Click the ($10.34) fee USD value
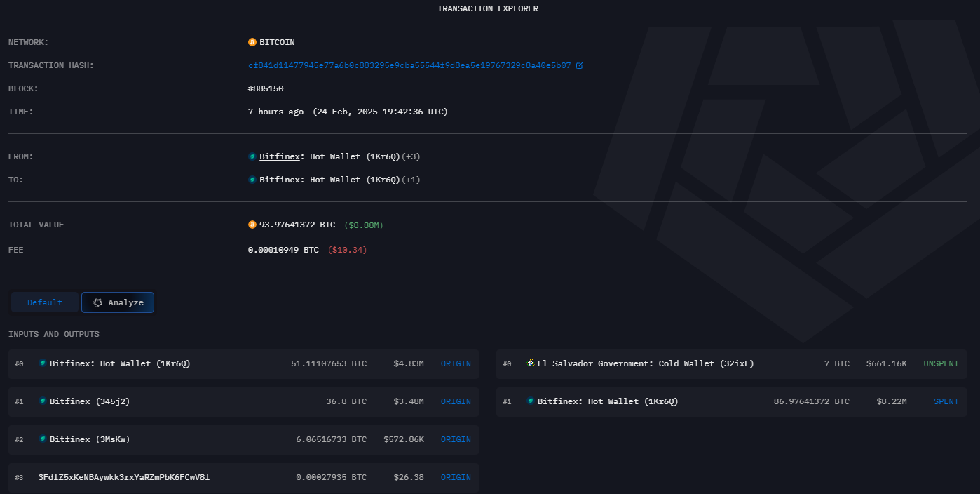Image resolution: width=980 pixels, height=494 pixels. pos(347,250)
